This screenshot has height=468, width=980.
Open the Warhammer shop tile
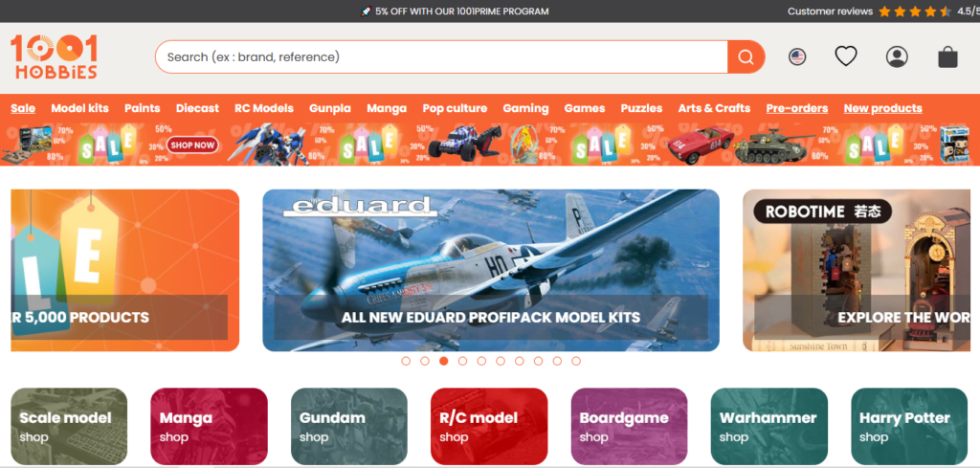[x=768, y=426]
